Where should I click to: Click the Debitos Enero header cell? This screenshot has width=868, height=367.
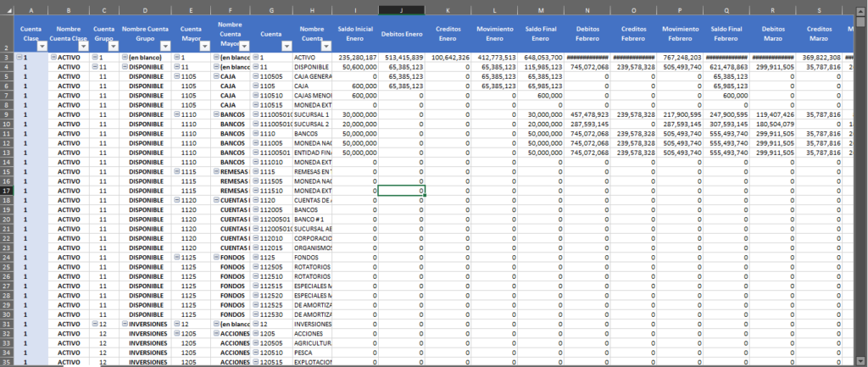[x=402, y=34]
